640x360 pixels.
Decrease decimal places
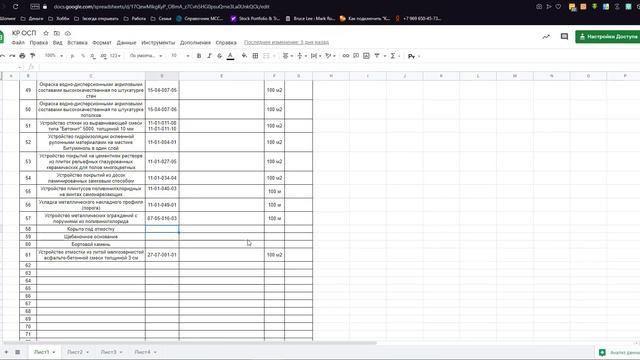[x=93, y=56]
